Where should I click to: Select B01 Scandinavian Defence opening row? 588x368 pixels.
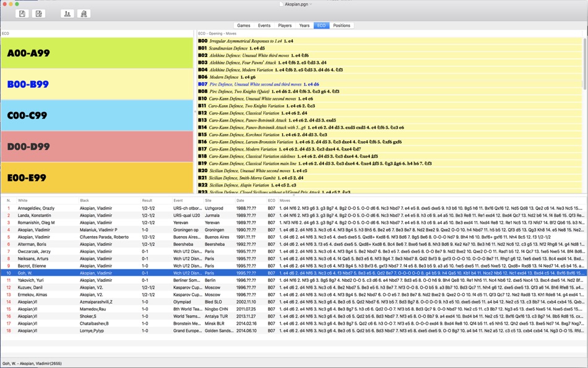(x=389, y=48)
